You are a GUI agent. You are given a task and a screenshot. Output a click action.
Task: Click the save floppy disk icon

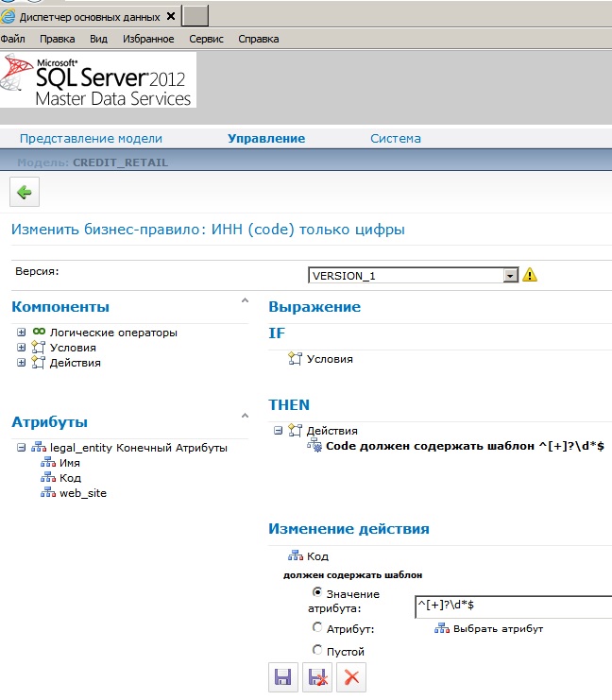click(x=283, y=677)
